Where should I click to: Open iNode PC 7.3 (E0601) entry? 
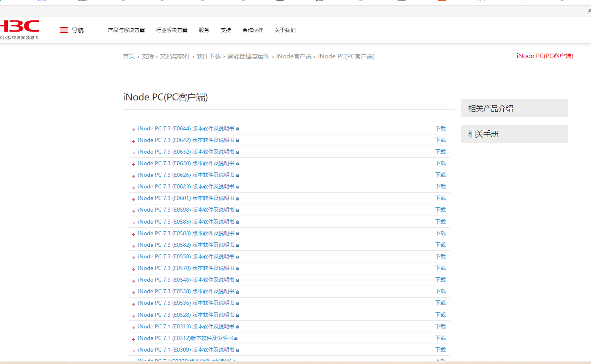186,198
